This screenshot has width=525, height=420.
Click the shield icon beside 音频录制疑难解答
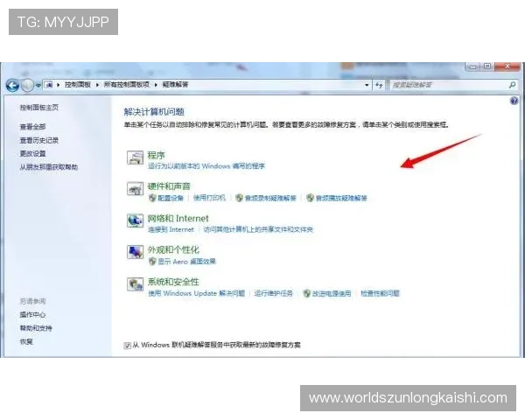tap(239, 198)
